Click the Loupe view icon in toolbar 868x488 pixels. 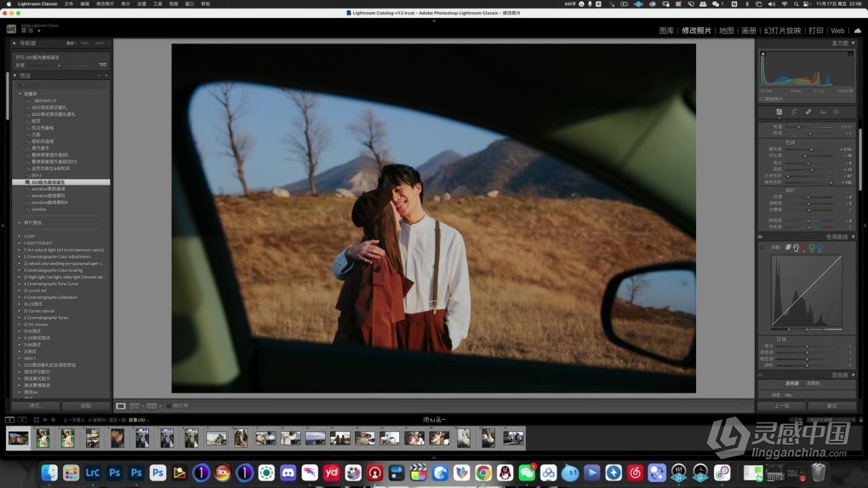click(121, 405)
